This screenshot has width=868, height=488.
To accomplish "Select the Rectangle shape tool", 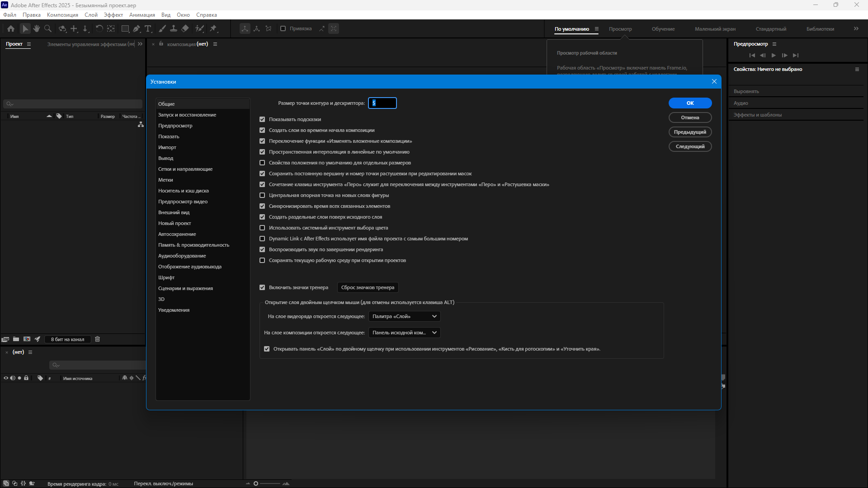I will click(x=125, y=28).
